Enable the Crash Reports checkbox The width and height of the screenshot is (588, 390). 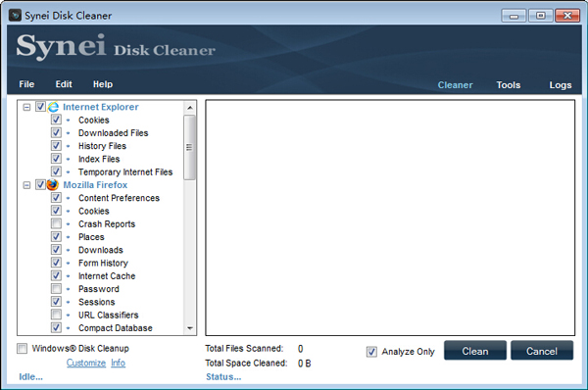click(56, 223)
